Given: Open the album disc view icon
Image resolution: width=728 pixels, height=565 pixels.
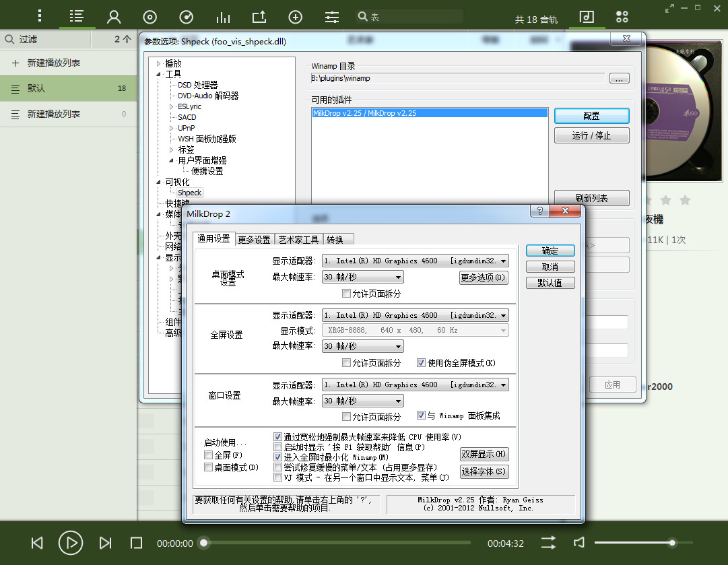Looking at the screenshot, I should click(x=150, y=18).
